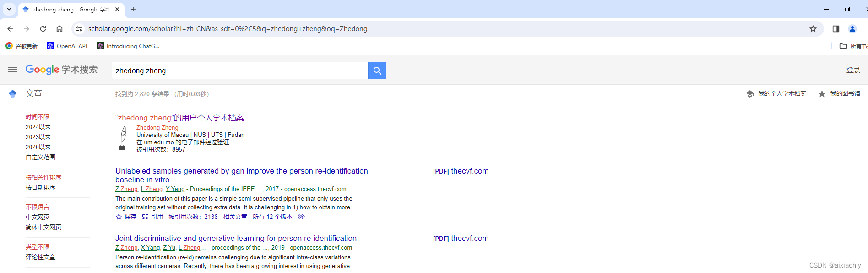This screenshot has width=868, height=273.
Task: Click the profile quill avatar thumbnail
Action: click(x=122, y=138)
